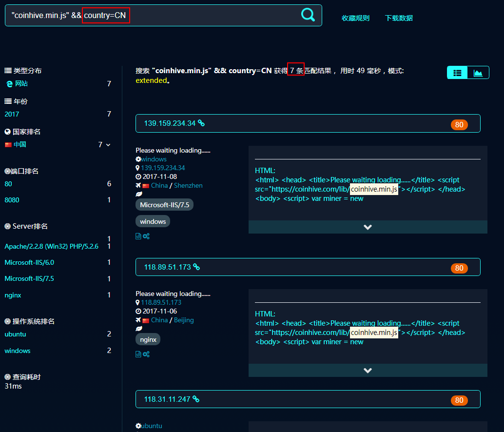Filter by country 中国
This screenshot has height=432, width=504.
pos(19,144)
